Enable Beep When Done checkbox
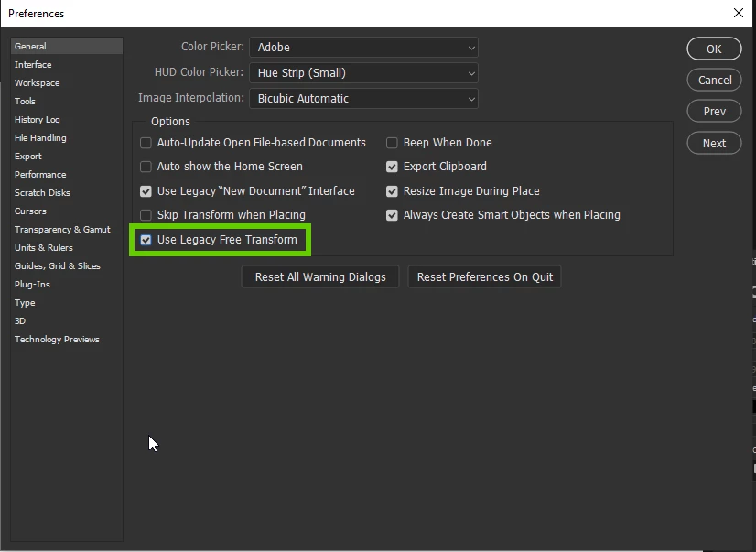Viewport: 756px width, 552px height. tap(392, 143)
